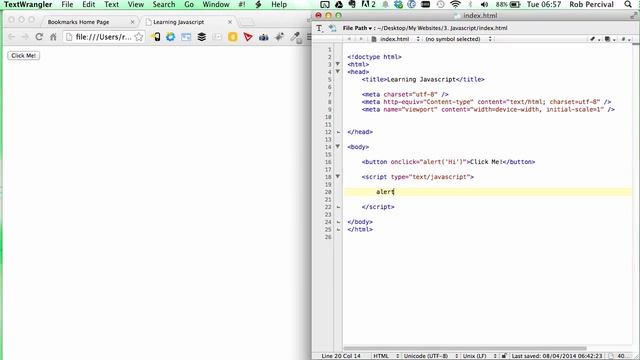
Task: Click the horizontal scrollbar in the editor
Action: (x=465, y=349)
